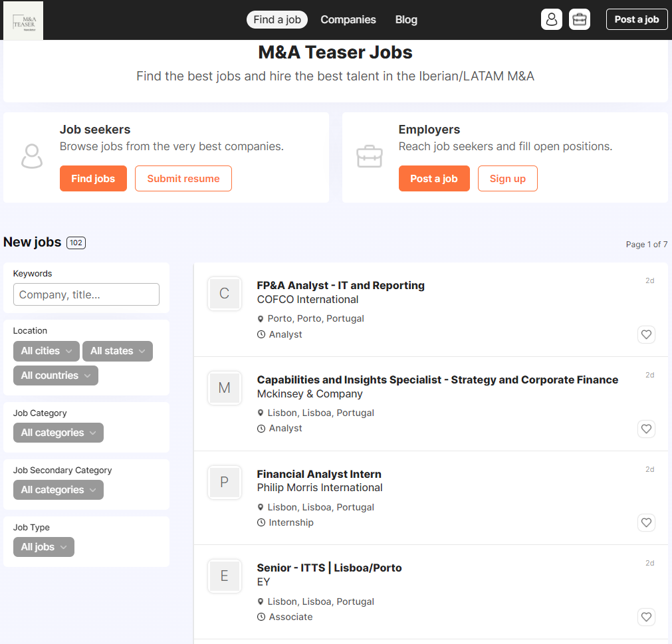Click the Associate job type label
The image size is (672, 644).
(x=290, y=617)
